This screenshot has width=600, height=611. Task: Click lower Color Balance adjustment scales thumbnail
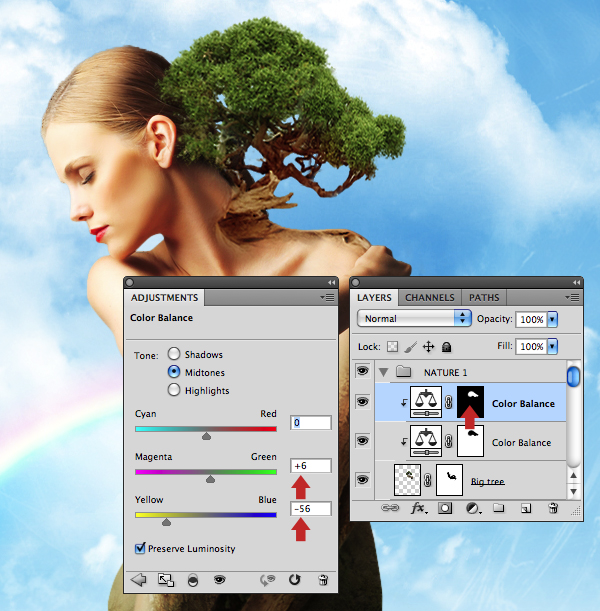pos(426,441)
